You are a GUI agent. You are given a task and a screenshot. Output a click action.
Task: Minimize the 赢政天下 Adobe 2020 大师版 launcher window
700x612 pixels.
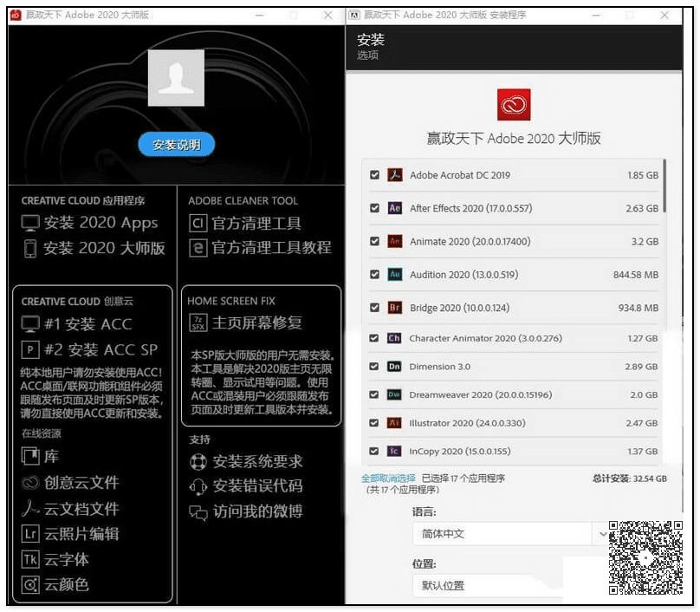[x=259, y=16]
